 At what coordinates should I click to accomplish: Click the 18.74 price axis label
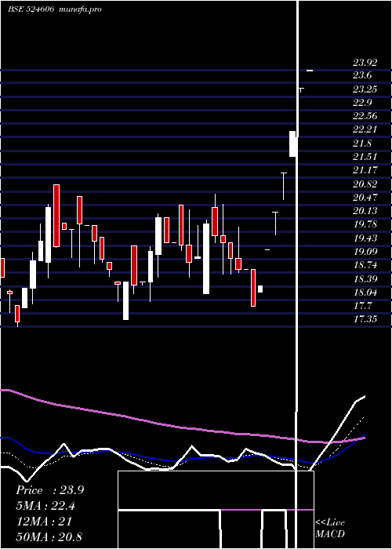click(x=365, y=265)
